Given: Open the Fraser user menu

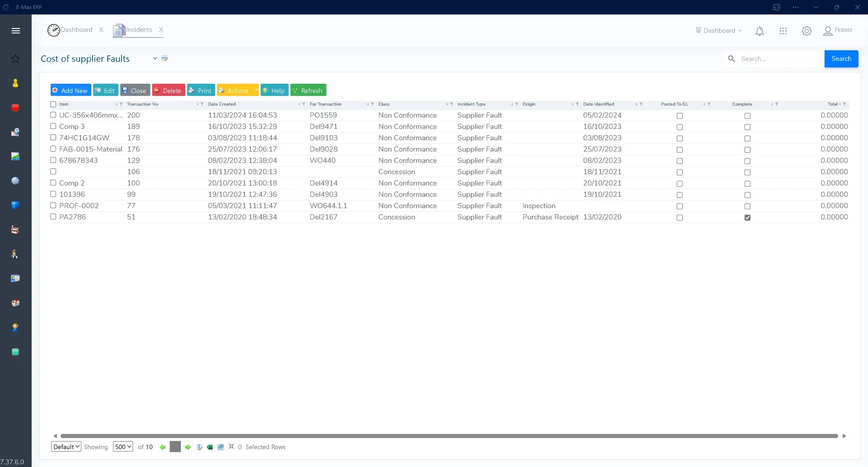Looking at the screenshot, I should click(838, 30).
